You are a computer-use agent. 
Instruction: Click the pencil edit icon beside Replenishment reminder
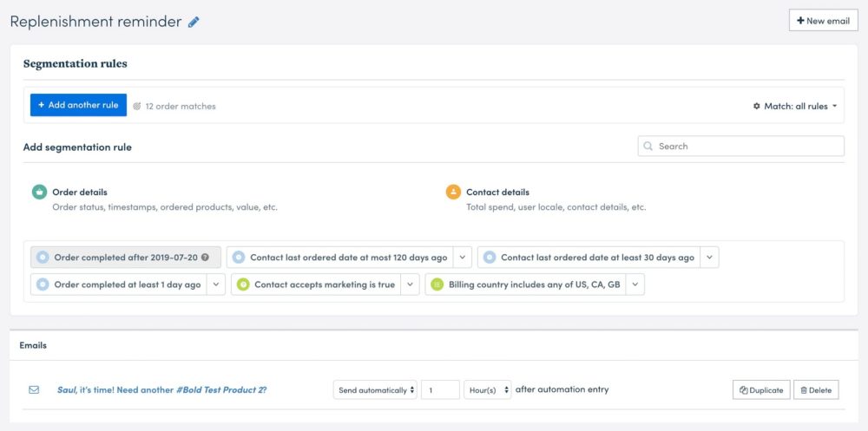click(x=194, y=23)
